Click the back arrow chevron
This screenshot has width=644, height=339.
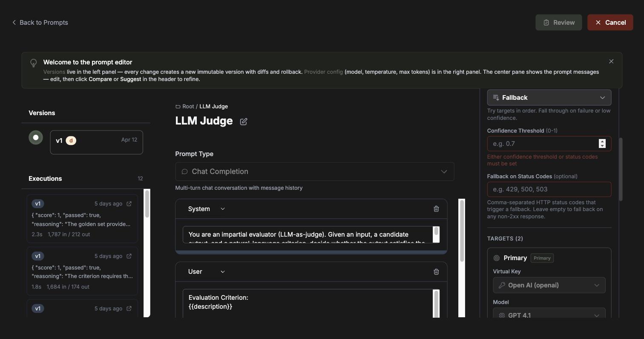click(x=14, y=23)
